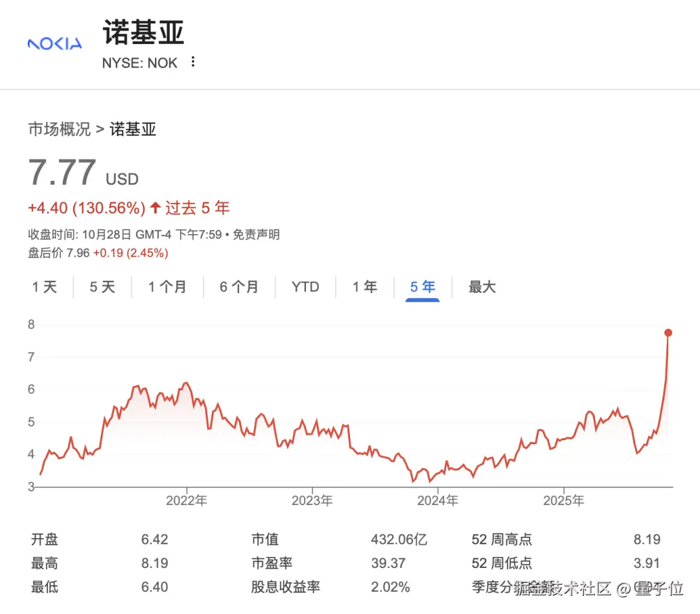
Task: Click the red endpoint dot on chart
Action: 668,333
